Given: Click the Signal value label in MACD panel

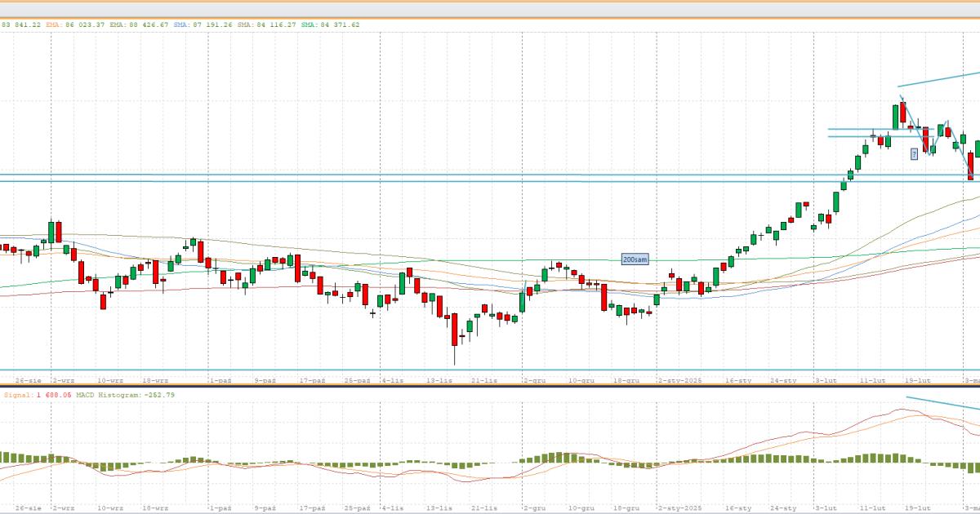Looking at the screenshot, I should tap(37, 395).
